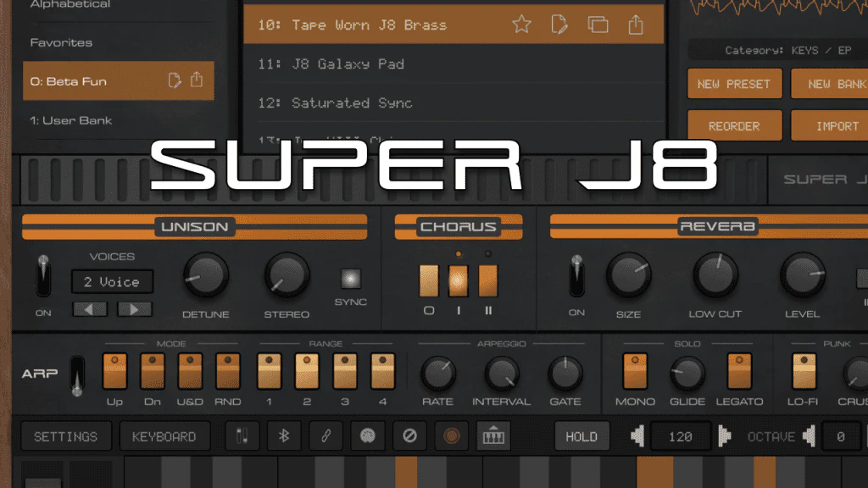Rename the Beta Fun bank

tap(175, 80)
